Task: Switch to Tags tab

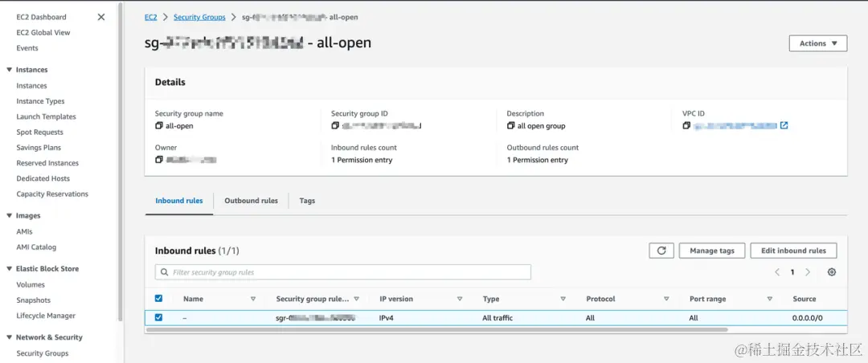Action: click(x=307, y=201)
